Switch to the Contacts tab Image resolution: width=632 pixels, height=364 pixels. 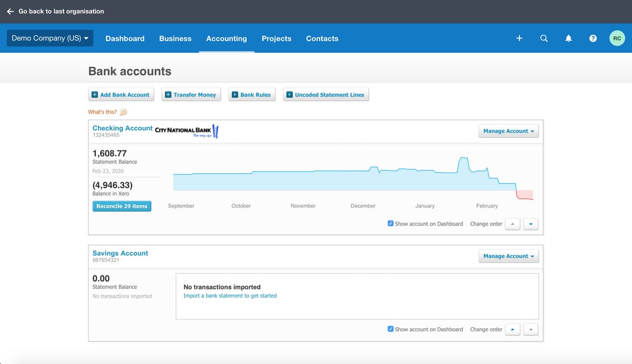[x=322, y=38]
